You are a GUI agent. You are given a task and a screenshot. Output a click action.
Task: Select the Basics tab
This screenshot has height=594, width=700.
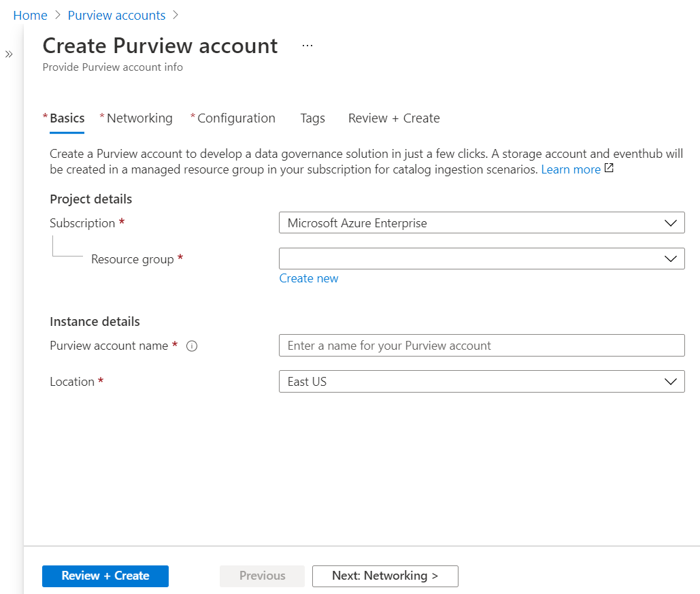[x=67, y=118]
